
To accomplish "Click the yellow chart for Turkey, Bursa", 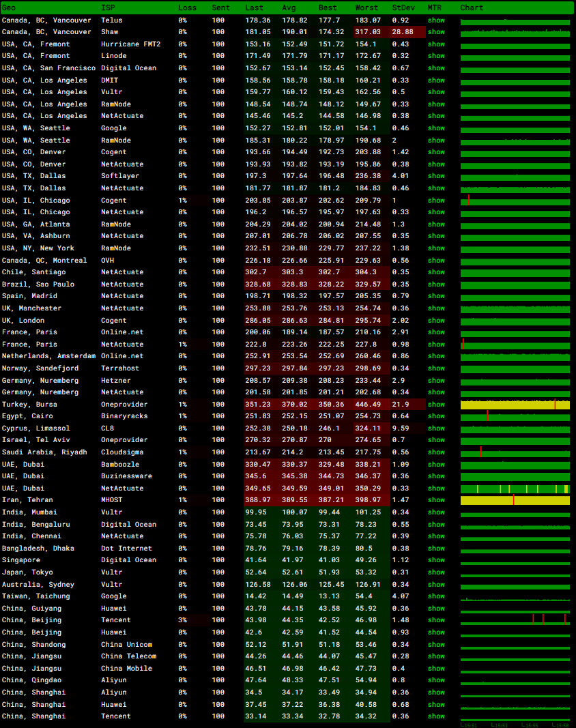I will [x=515, y=405].
